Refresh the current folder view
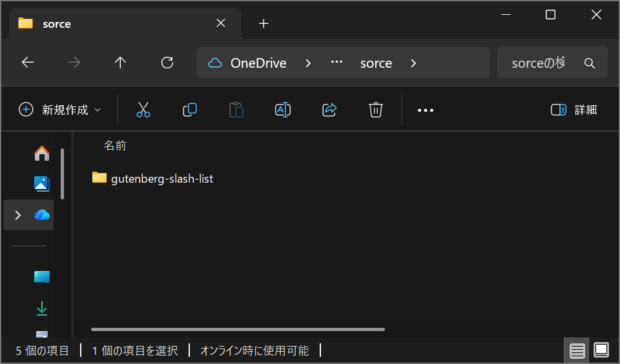 [x=167, y=63]
